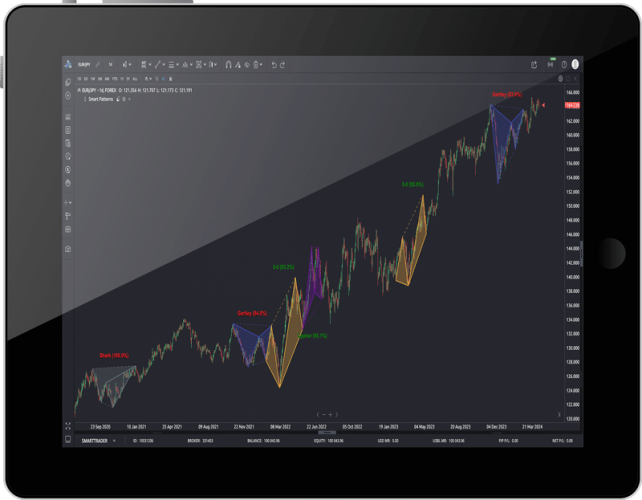Select the paint roller tool in sidebar

click(x=68, y=216)
